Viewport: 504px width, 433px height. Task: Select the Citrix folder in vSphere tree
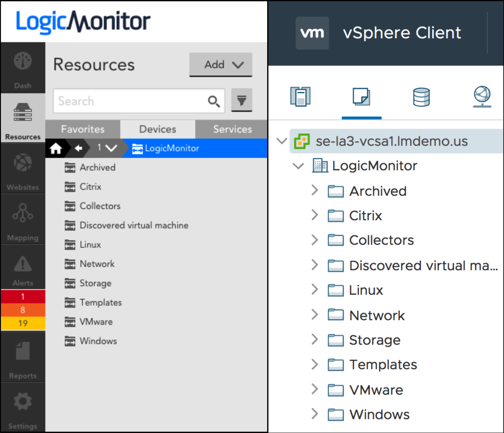pyautogui.click(x=355, y=216)
